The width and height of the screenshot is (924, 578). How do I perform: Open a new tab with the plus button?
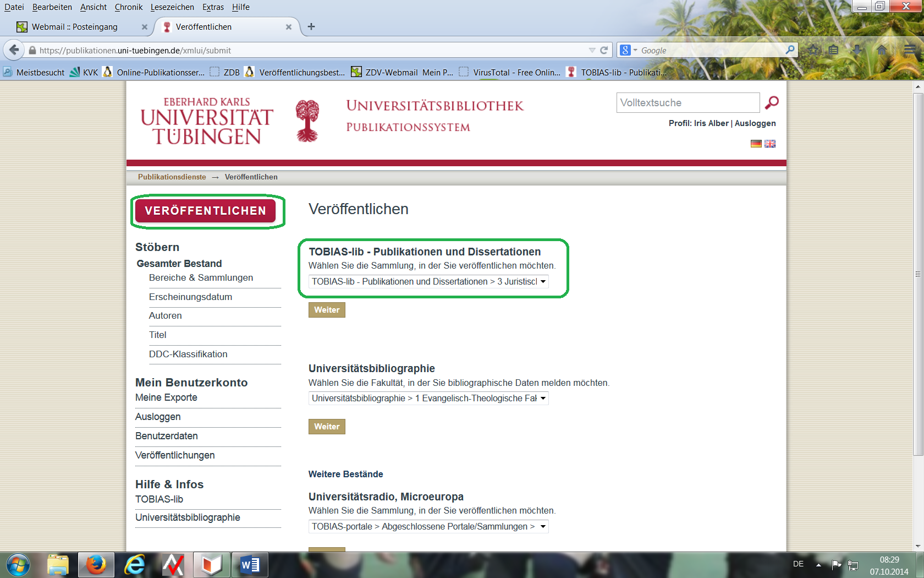coord(311,26)
